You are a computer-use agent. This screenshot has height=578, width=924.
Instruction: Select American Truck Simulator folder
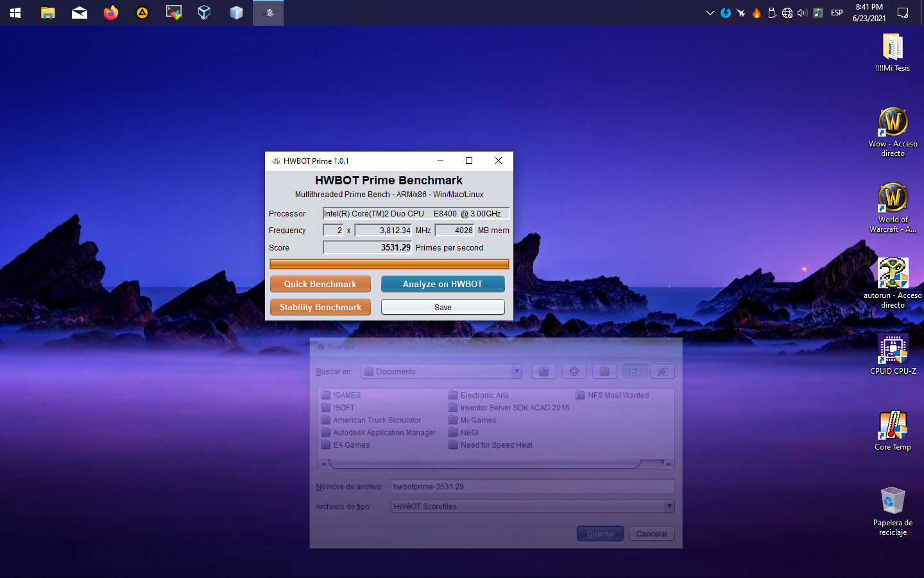click(372, 420)
